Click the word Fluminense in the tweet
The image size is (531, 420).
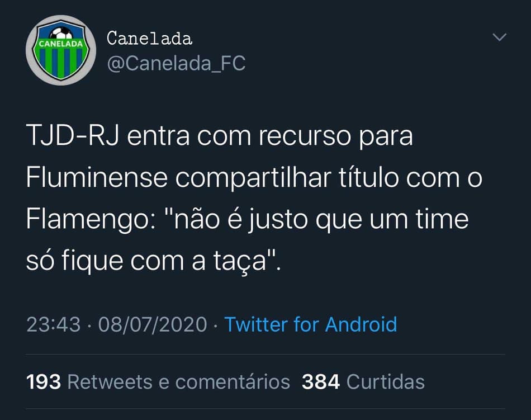pos(97,177)
